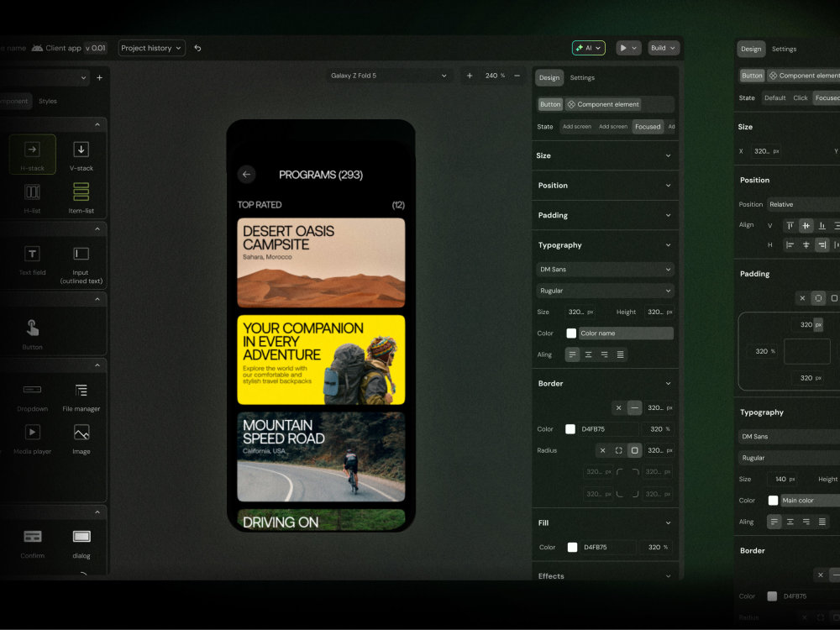
Task: Tap the back arrow in the phone preview
Action: click(246, 174)
